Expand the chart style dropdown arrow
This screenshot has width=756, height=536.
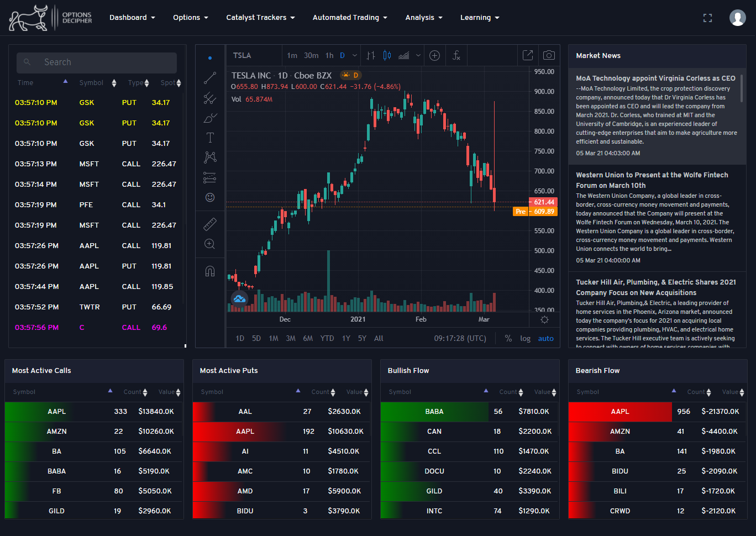(418, 55)
